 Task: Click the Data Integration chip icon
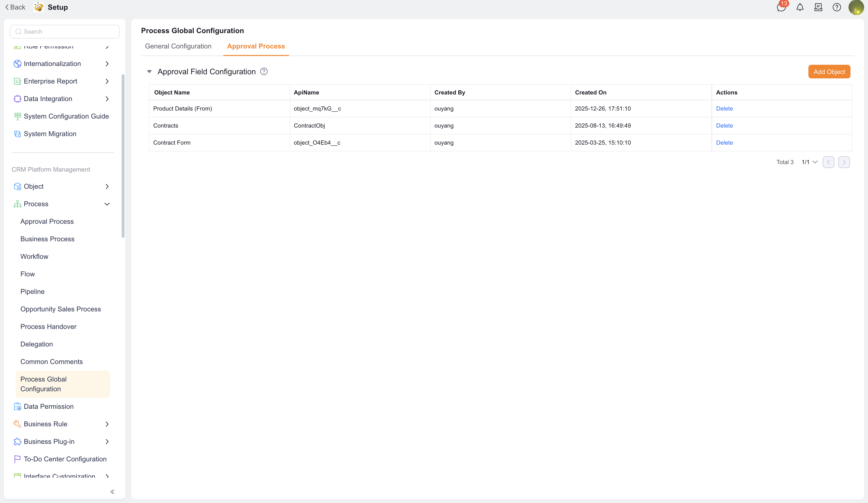(x=17, y=99)
